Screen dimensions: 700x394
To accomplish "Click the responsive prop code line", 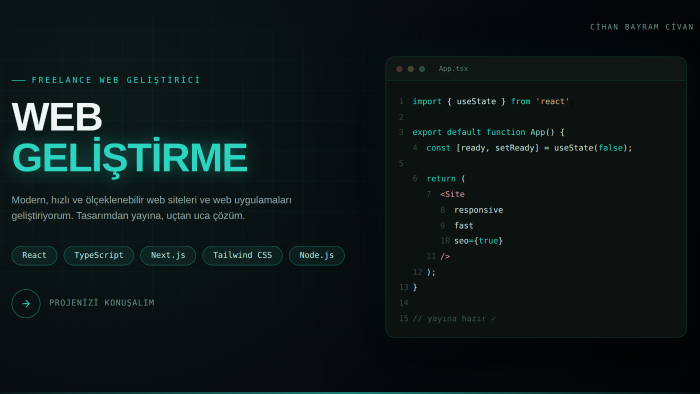I will 479,210.
